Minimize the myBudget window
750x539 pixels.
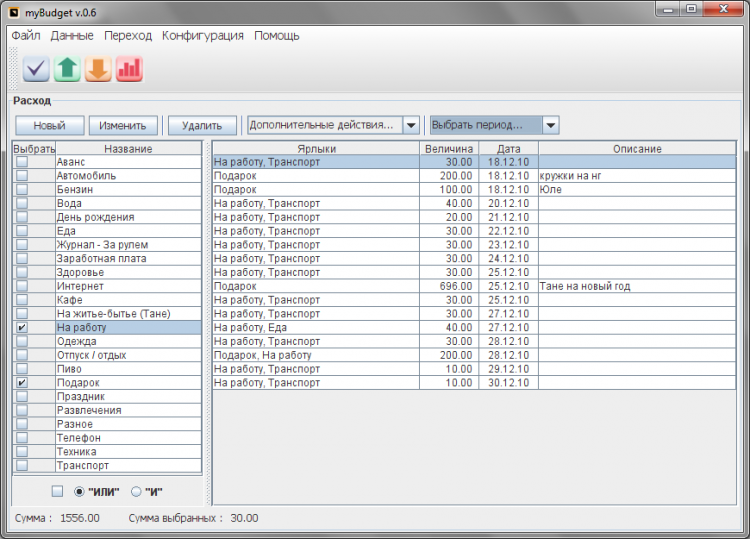tap(668, 9)
